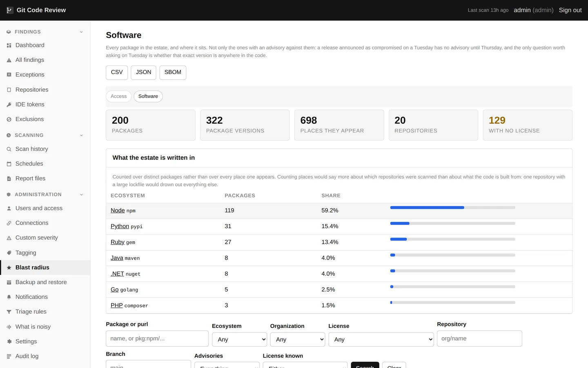Focus the Repository org/name field
The width and height of the screenshot is (588, 368).
[479, 339]
